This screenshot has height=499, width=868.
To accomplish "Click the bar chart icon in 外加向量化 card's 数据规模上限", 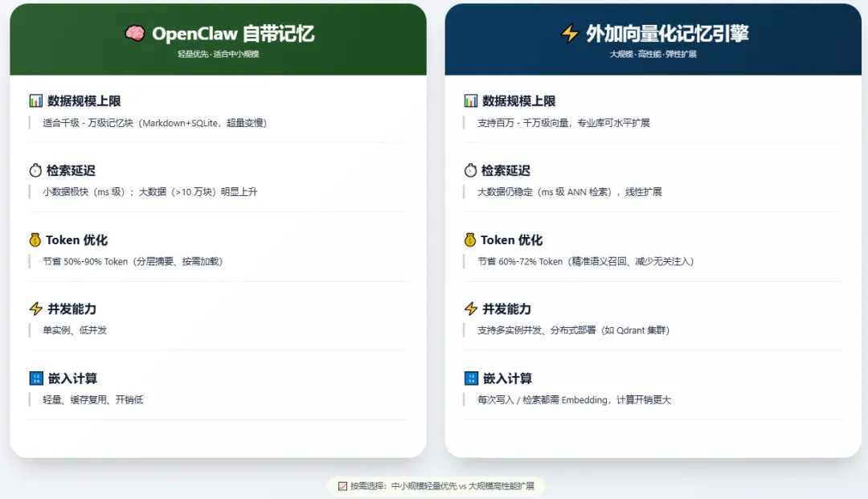I will click(470, 100).
